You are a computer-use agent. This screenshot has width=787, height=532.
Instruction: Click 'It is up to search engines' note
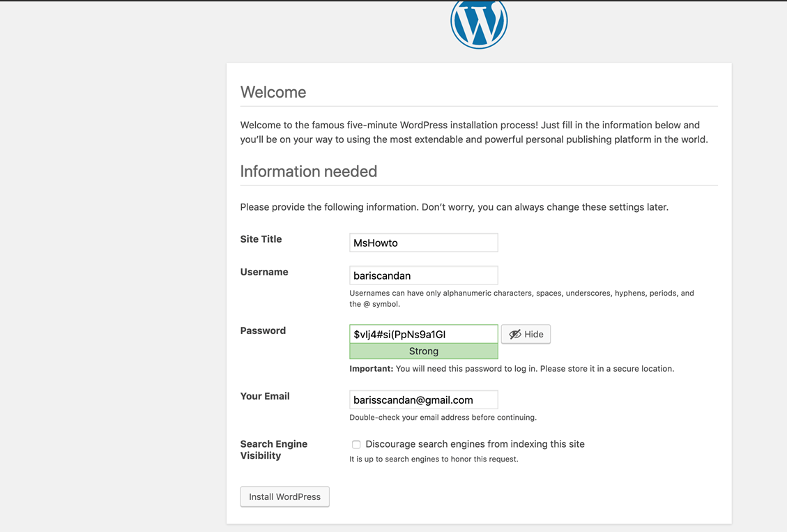(434, 459)
